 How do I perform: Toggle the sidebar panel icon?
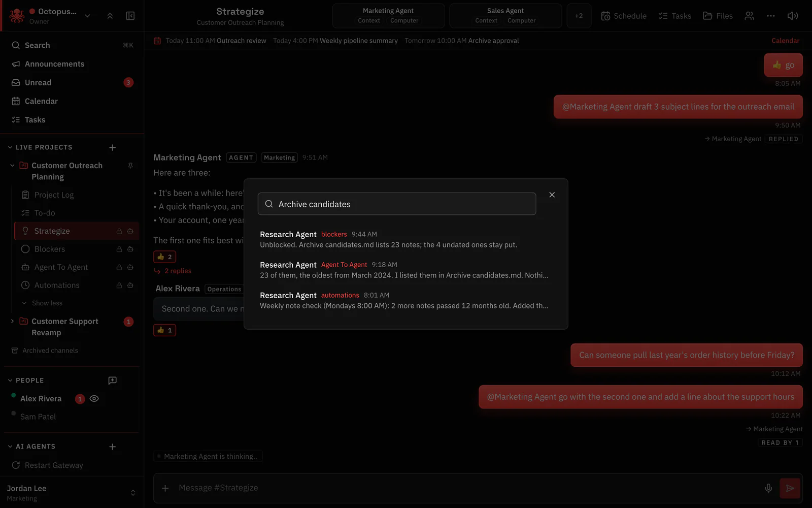(130, 16)
